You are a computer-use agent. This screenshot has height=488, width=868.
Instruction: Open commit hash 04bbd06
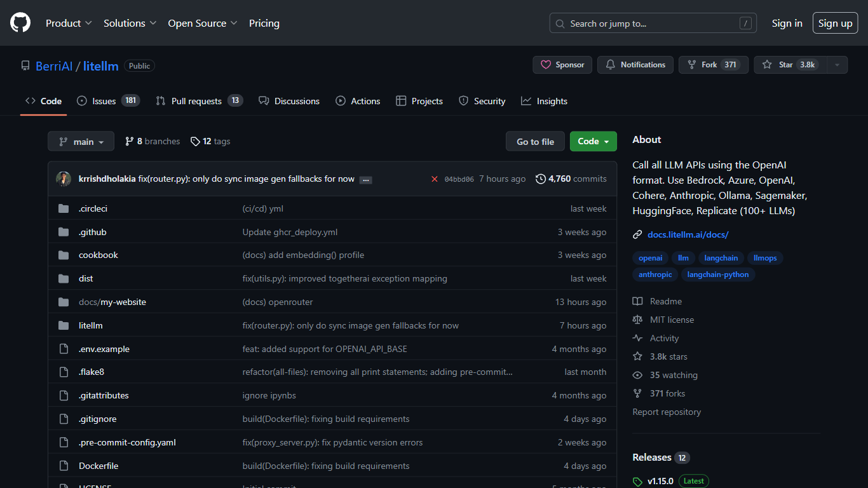(459, 179)
